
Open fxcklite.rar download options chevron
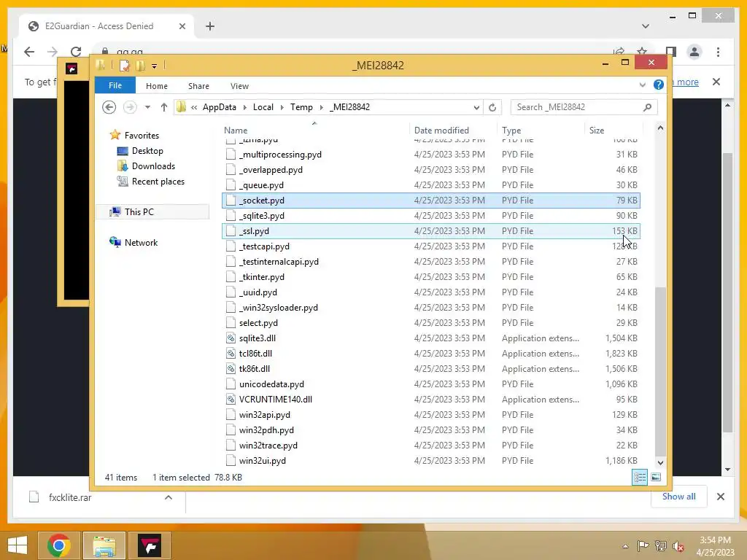point(169,497)
